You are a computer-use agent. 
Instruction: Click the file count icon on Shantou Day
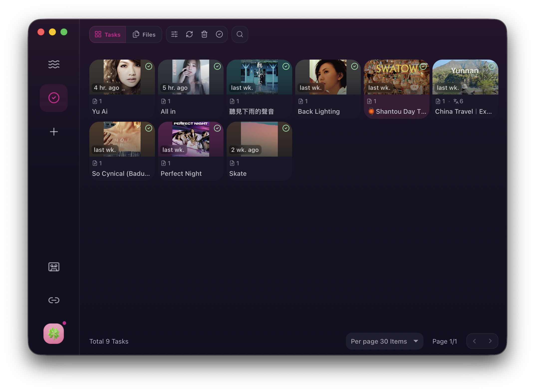click(x=370, y=101)
